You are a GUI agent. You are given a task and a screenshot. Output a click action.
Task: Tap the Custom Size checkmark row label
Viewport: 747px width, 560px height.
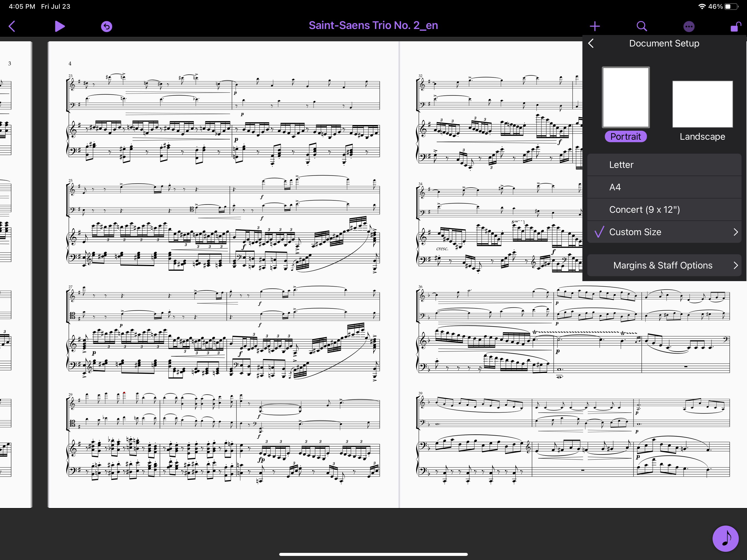pyautogui.click(x=635, y=232)
